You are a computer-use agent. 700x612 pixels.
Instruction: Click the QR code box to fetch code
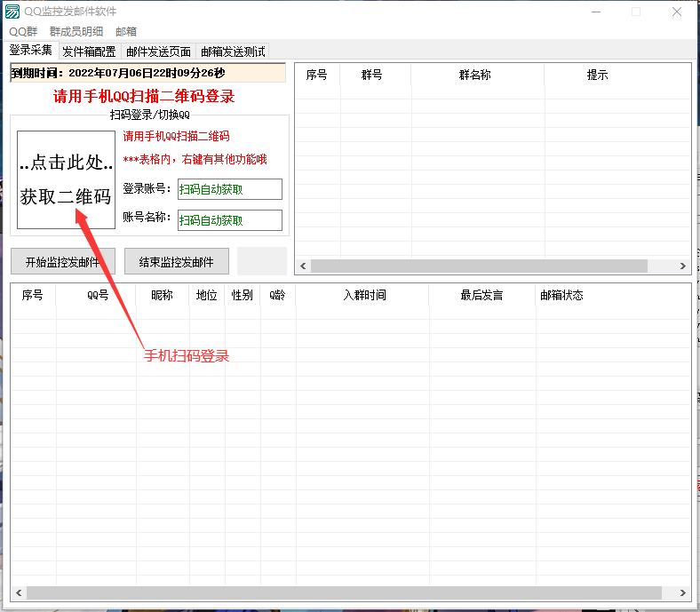[x=66, y=180]
